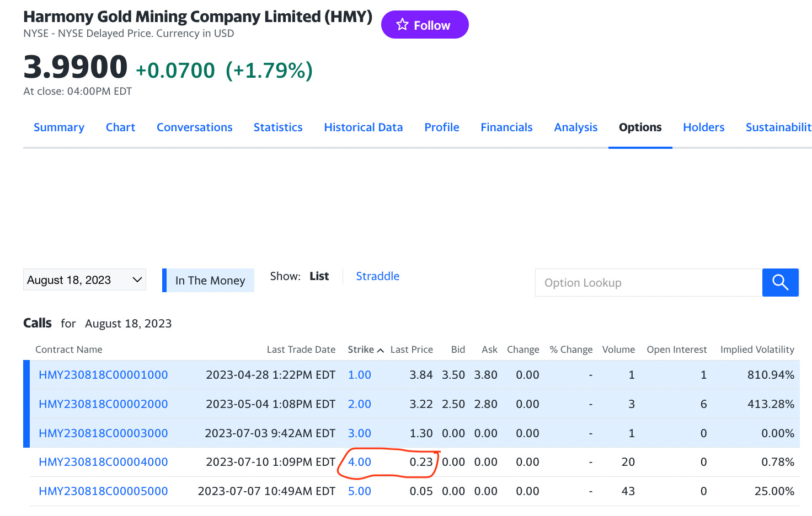Open contract HMY230818C00004000
812x516 pixels.
[x=103, y=462]
